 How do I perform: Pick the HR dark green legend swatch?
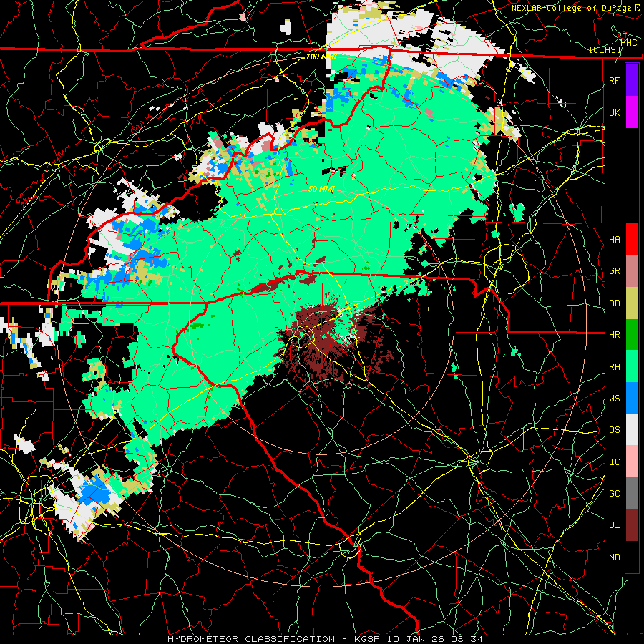tap(632, 334)
